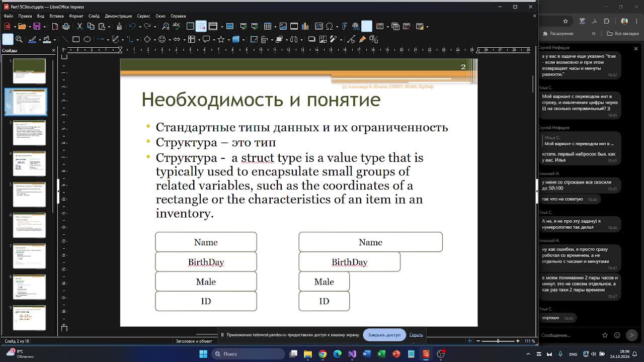This screenshot has height=362, width=644.
Task: Open the Формат menu
Action: [x=76, y=16]
